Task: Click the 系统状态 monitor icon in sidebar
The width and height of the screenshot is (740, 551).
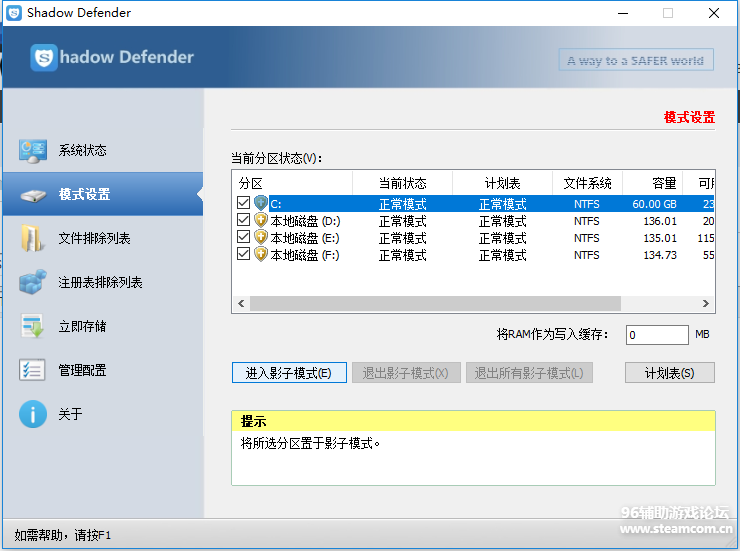Action: point(32,151)
